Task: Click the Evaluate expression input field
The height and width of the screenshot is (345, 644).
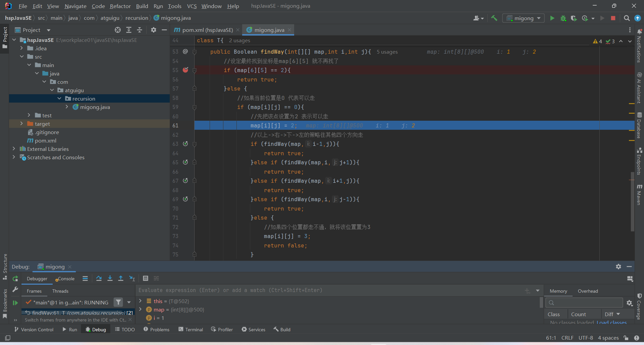Action: [329, 290]
